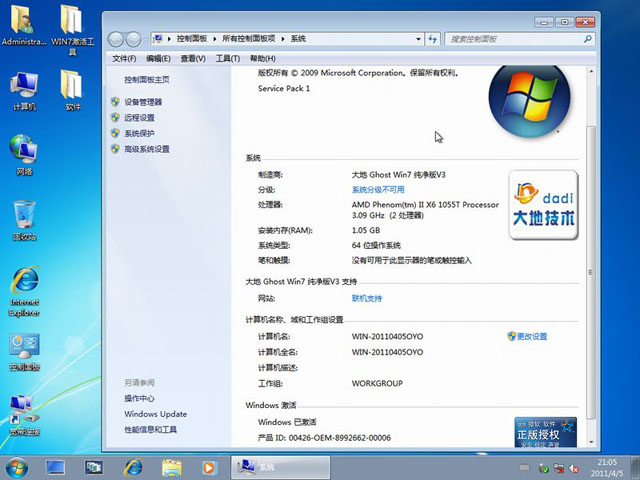The height and width of the screenshot is (480, 640).
Task: Click the genuine software badge image
Action: [545, 431]
